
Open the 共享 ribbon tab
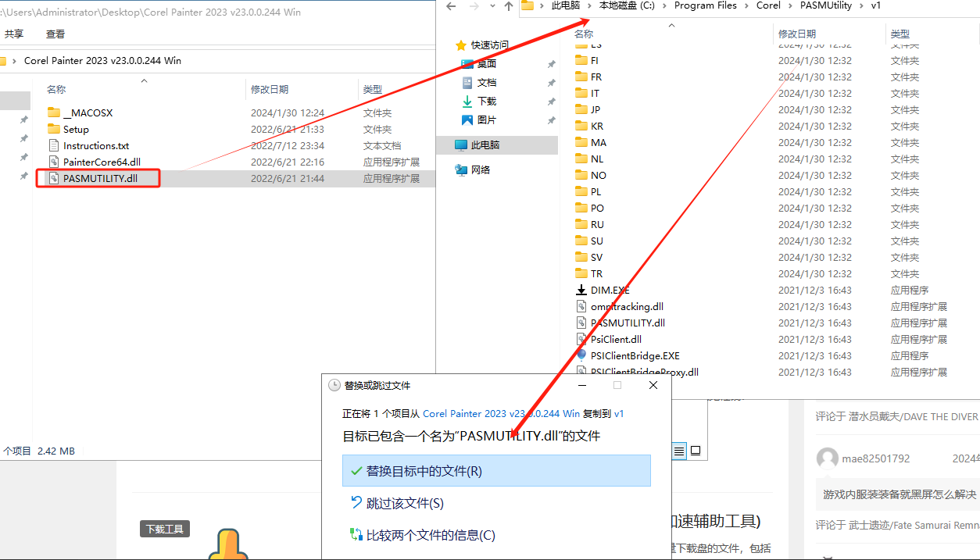pyautogui.click(x=14, y=34)
